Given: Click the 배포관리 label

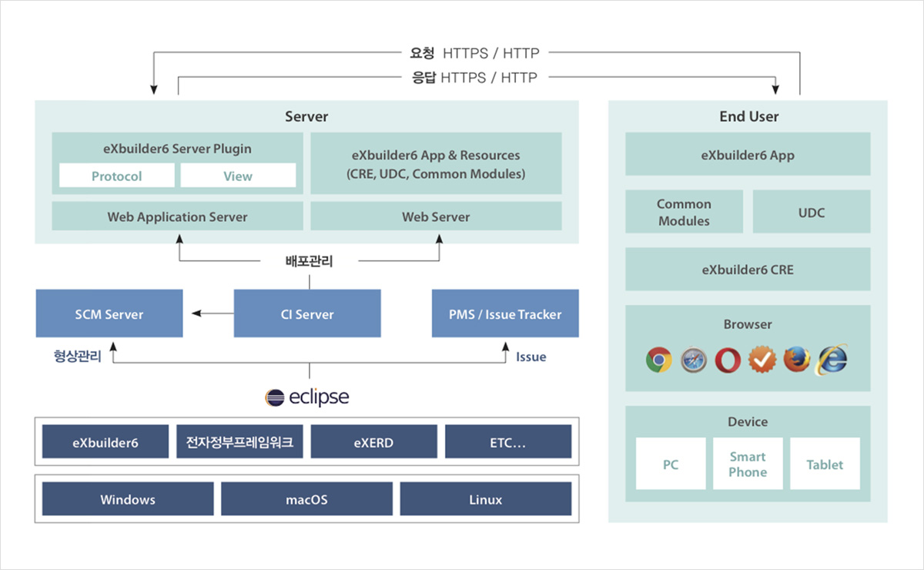Looking at the screenshot, I should click(309, 261).
